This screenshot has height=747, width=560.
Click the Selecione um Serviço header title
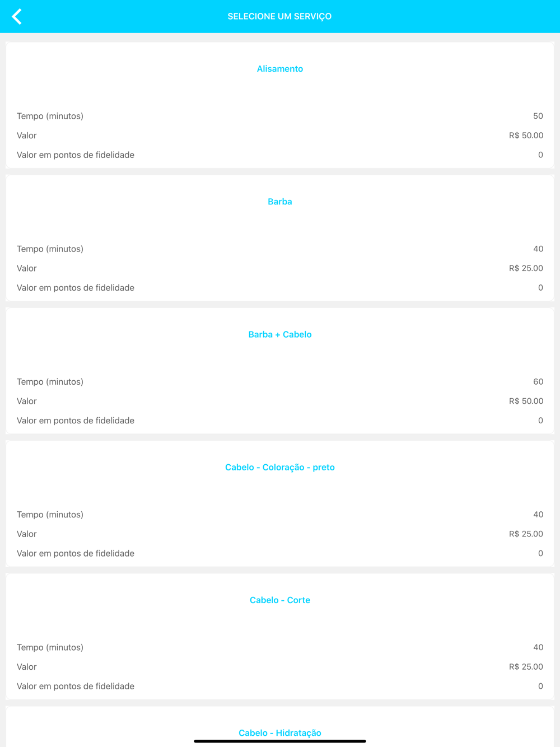click(279, 16)
